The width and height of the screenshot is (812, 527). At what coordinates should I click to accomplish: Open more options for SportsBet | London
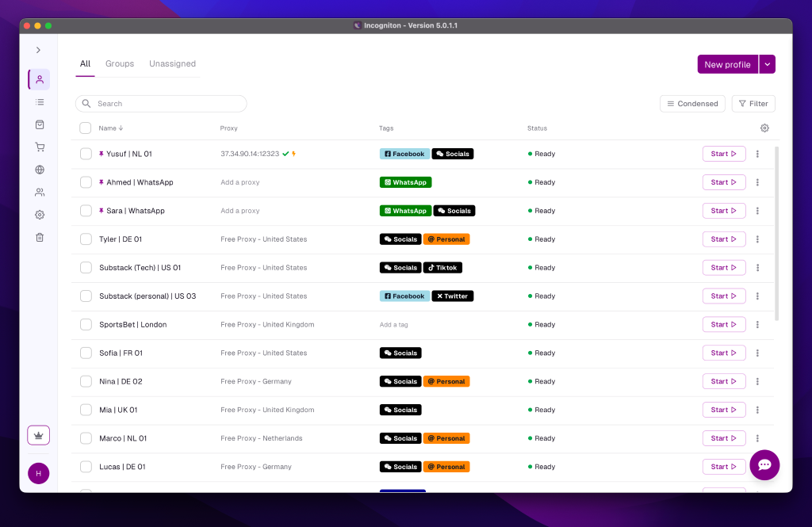(x=757, y=325)
